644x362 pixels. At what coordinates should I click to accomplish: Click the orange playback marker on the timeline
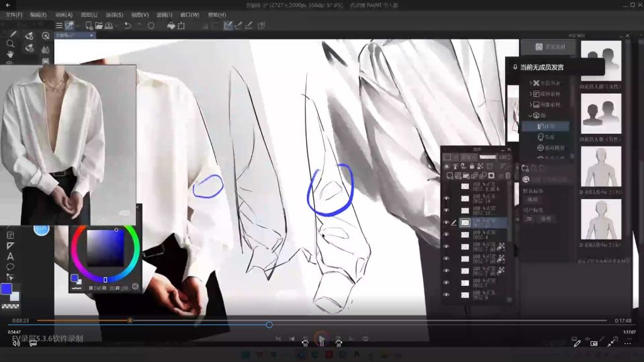[x=130, y=320]
